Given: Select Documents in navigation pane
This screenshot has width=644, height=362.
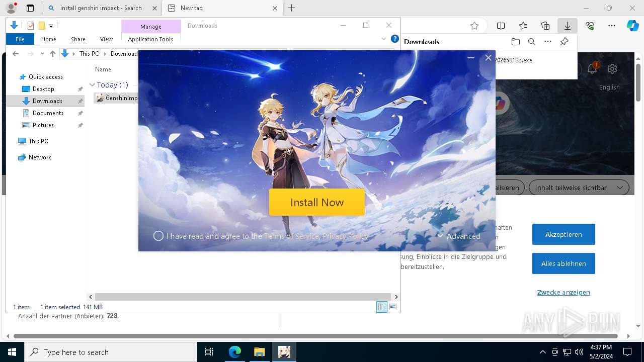Looking at the screenshot, I should [48, 113].
